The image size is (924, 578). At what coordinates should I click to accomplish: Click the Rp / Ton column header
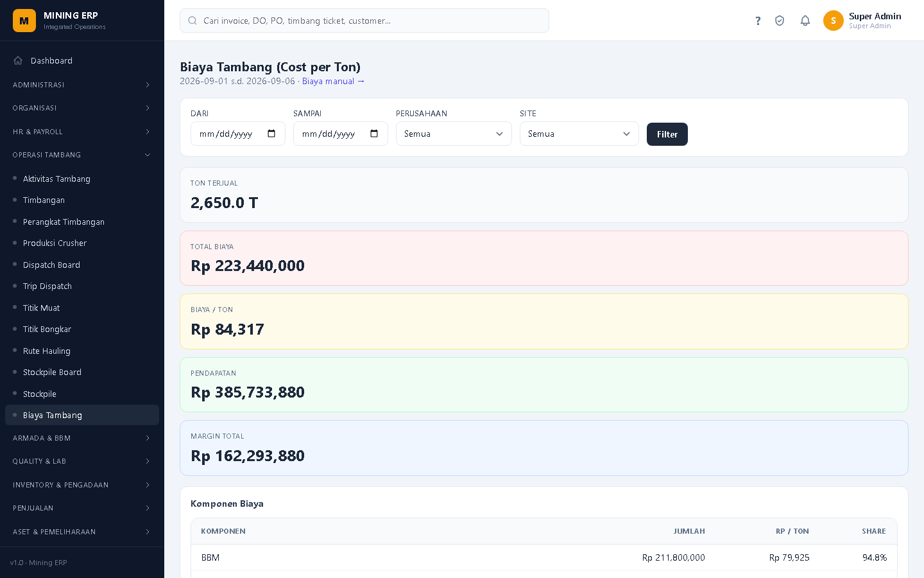(792, 531)
